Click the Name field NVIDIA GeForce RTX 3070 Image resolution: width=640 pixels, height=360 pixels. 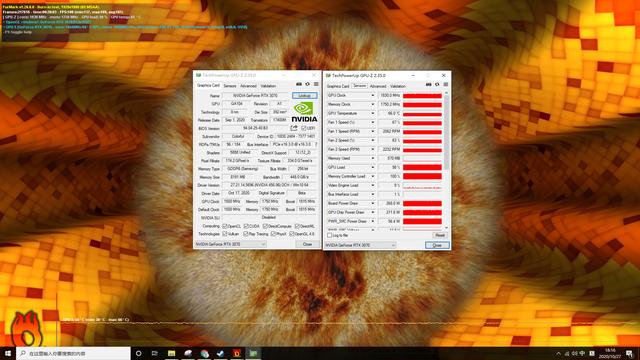tap(256, 96)
